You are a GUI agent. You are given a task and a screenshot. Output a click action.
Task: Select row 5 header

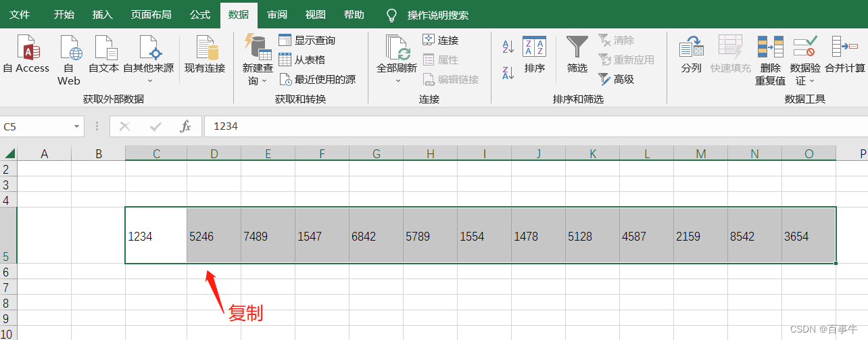pos(8,235)
